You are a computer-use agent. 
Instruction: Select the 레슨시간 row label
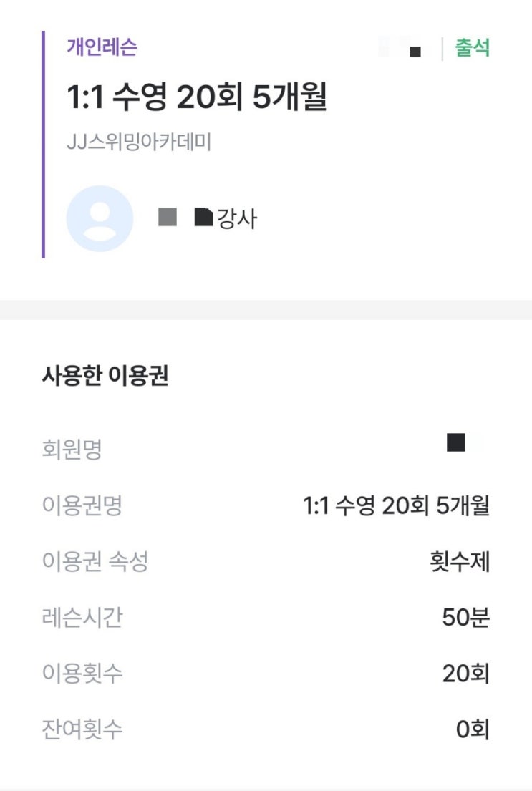pos(82,617)
